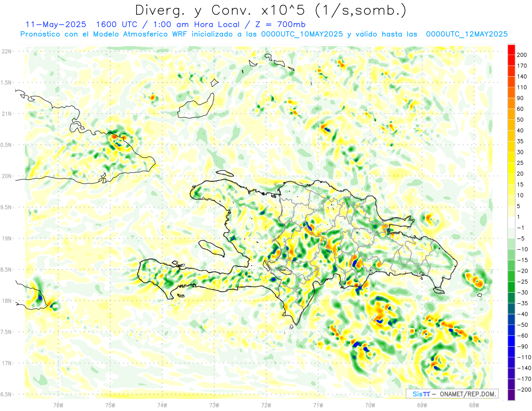Image resolution: width=532 pixels, height=411 pixels.
Task: Click the '-40' value on the color scale
Action: pos(522,314)
